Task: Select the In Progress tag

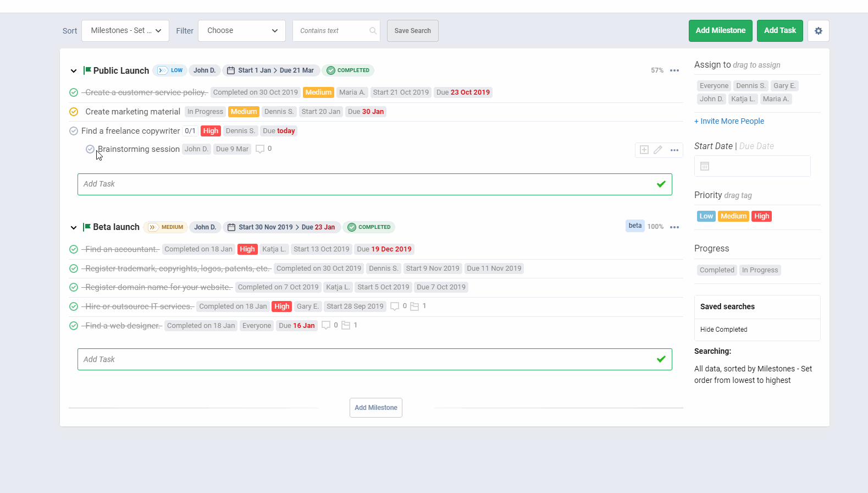Action: click(x=760, y=270)
